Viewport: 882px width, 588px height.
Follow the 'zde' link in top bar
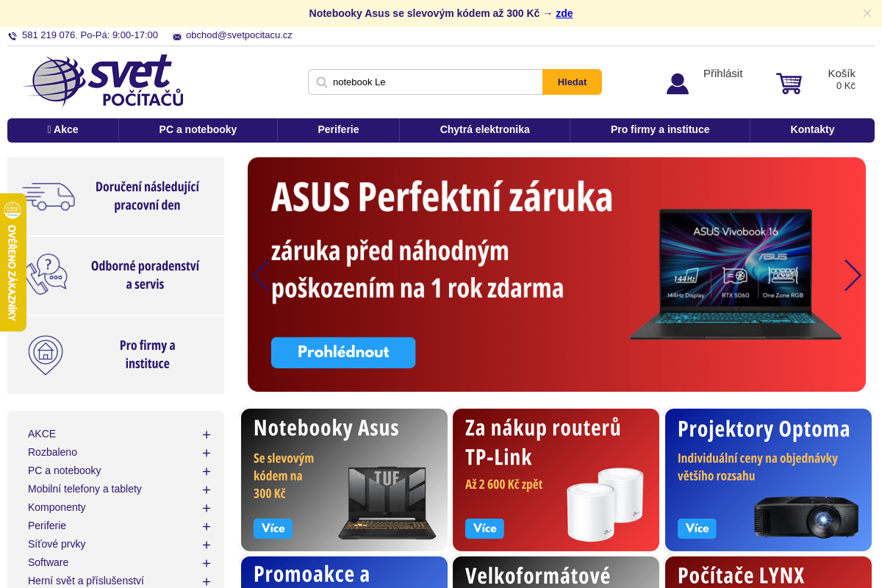564,13
